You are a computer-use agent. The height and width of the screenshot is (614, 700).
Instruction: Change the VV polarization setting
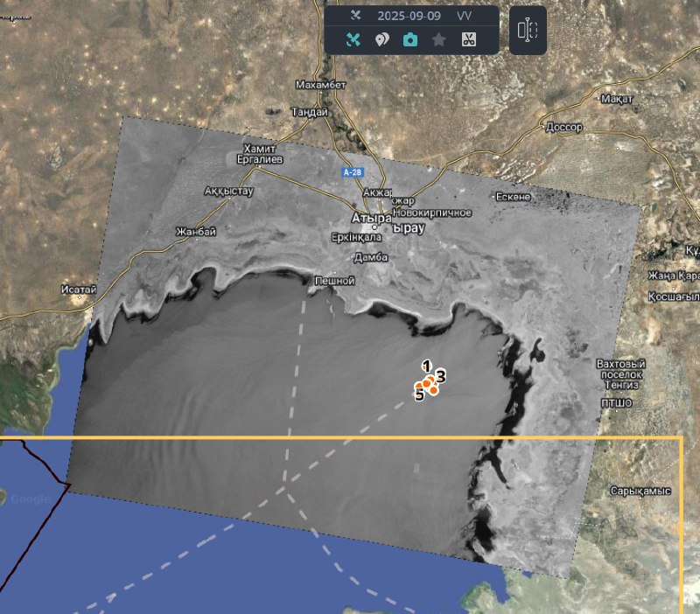[x=464, y=16]
